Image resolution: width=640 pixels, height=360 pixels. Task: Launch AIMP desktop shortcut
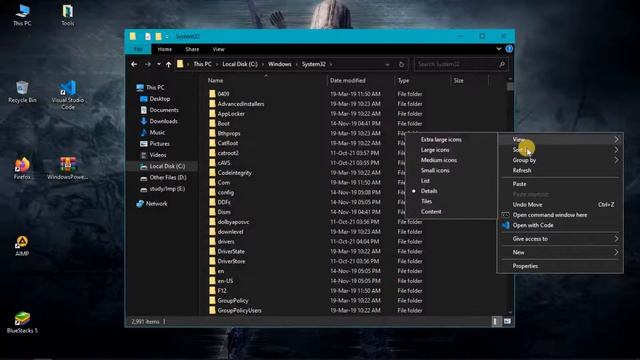(x=22, y=245)
